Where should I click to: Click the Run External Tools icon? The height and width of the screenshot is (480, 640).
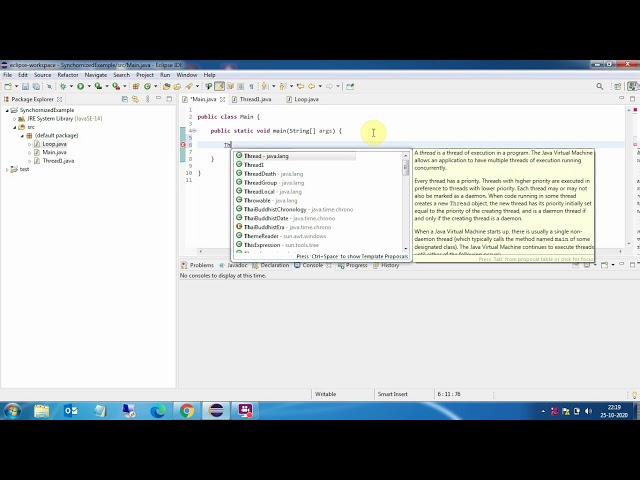pyautogui.click(x=116, y=86)
